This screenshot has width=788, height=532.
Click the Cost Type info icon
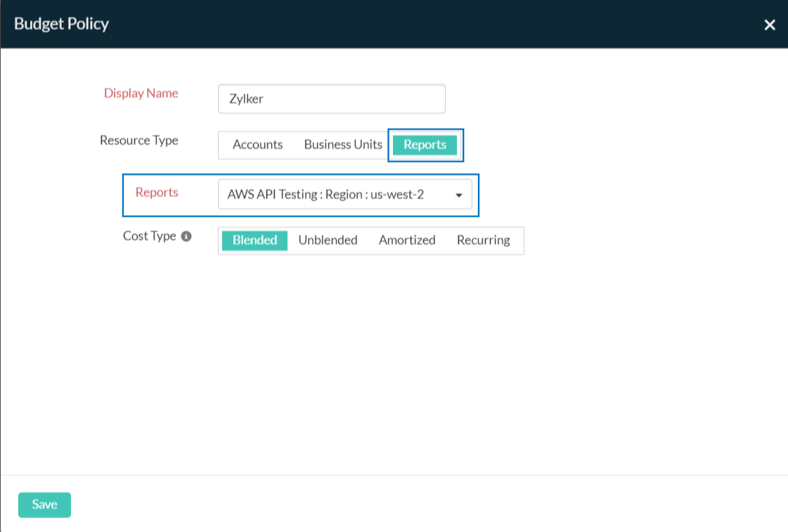coord(186,236)
